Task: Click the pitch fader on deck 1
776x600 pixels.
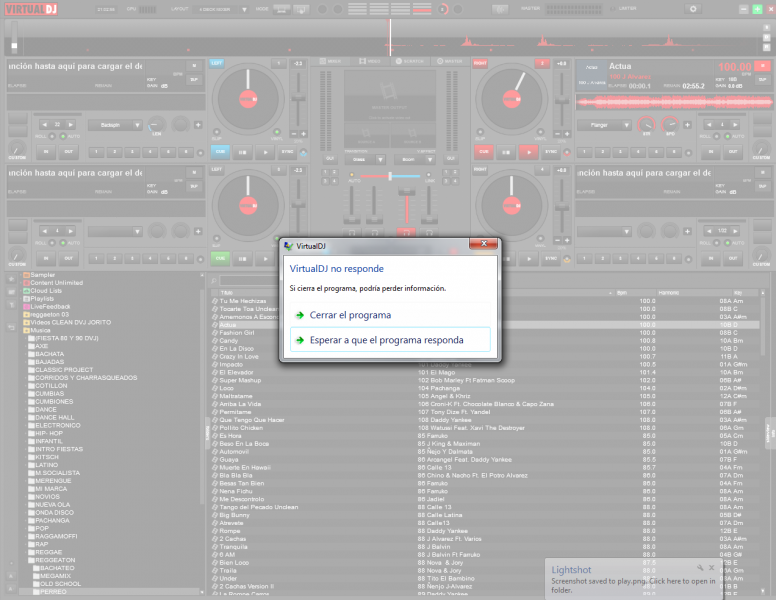Action: click(298, 99)
